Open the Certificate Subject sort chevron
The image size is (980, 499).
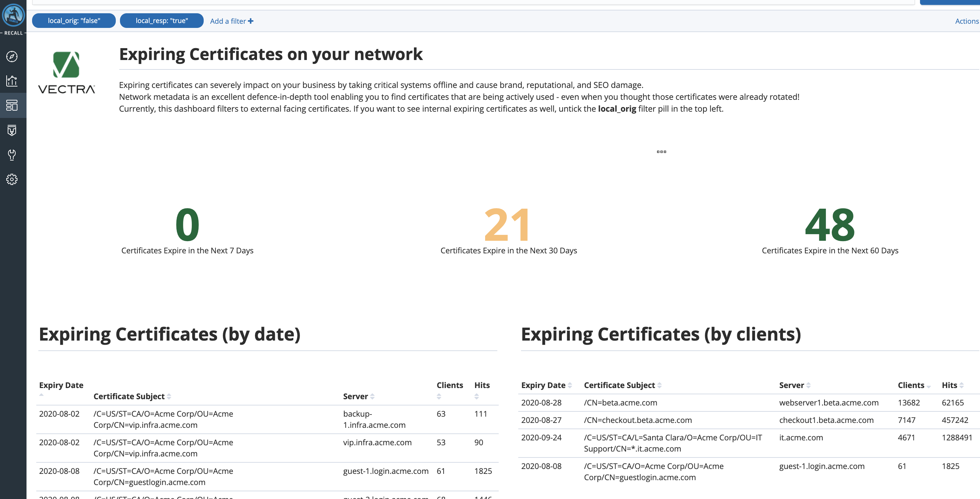point(168,396)
